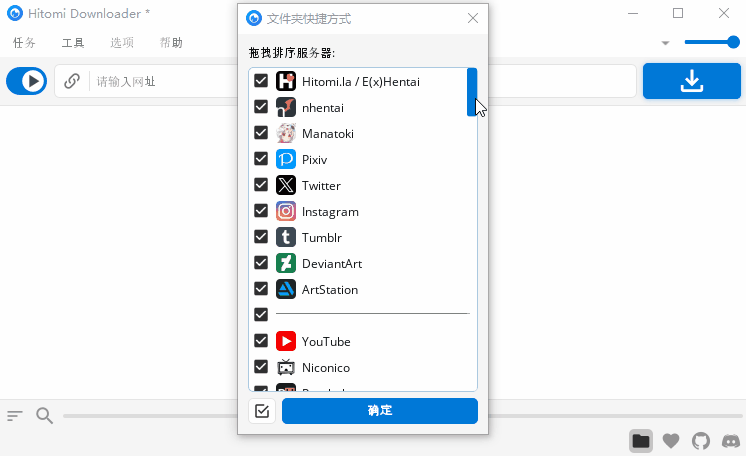746x456 pixels.
Task: Maximize the Hitomi Downloader window
Action: pyautogui.click(x=678, y=13)
